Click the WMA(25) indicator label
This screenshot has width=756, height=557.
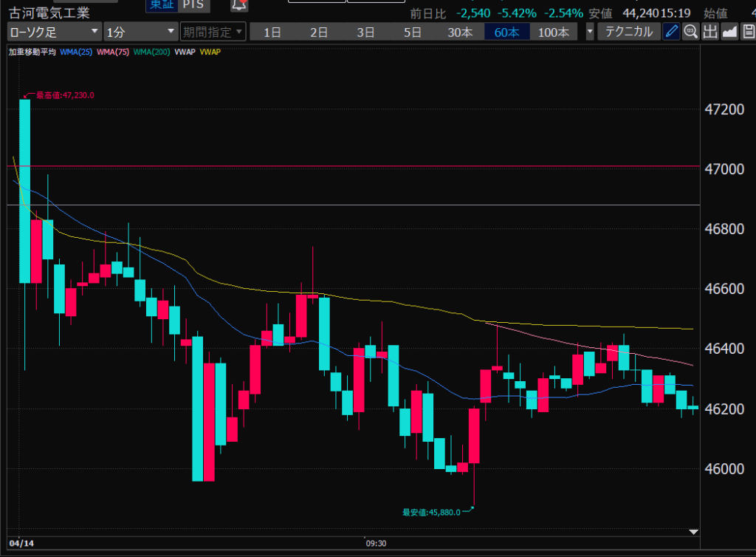(75, 52)
